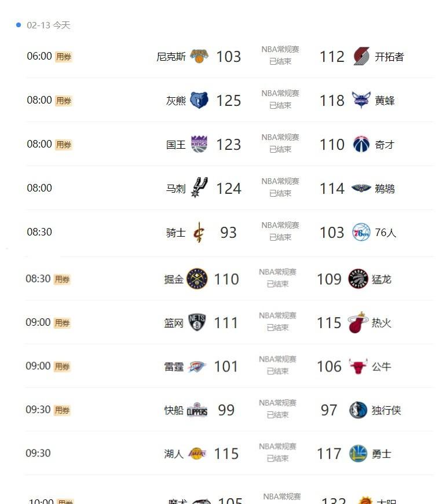The image size is (439, 504).
Task: Click the Miami Heat logo
Action: (x=358, y=322)
